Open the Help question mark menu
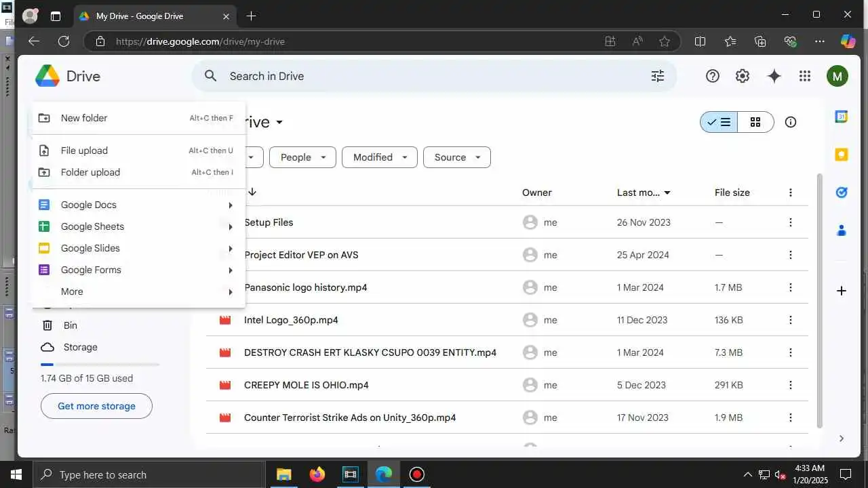 pyautogui.click(x=712, y=76)
